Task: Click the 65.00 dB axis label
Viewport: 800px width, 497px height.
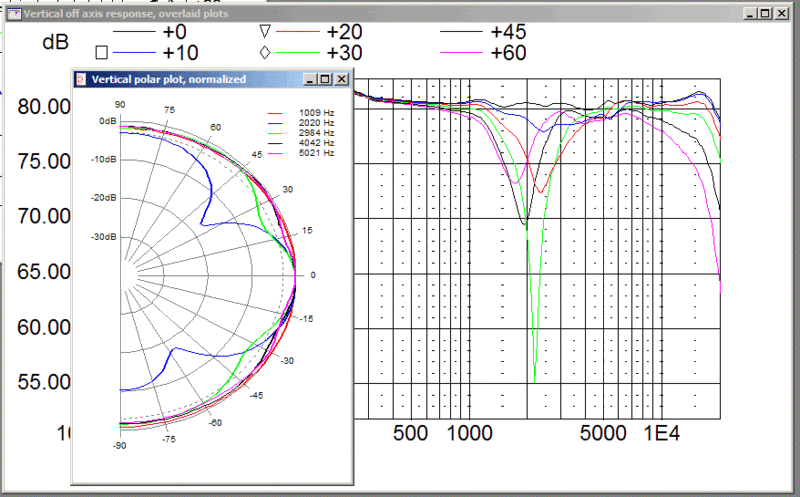Action: tap(44, 272)
